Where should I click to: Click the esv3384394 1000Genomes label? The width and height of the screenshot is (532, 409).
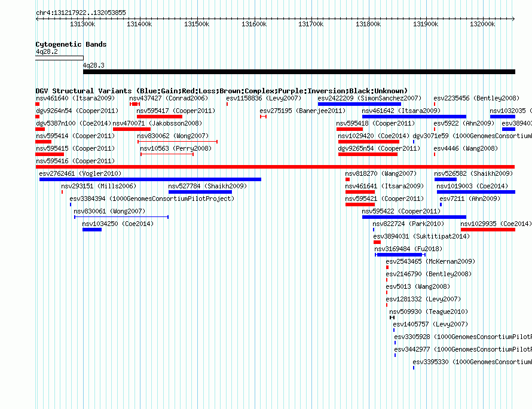(152, 199)
